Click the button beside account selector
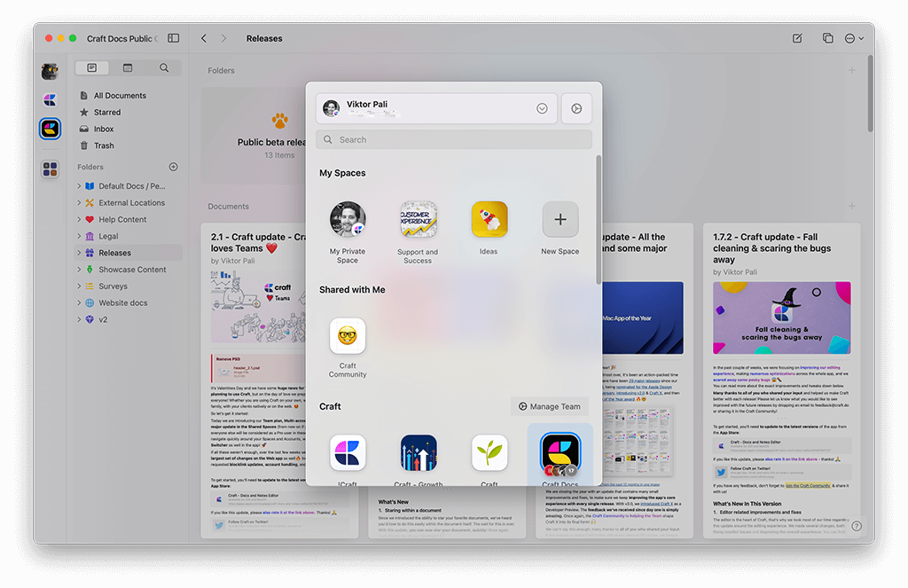 576,108
